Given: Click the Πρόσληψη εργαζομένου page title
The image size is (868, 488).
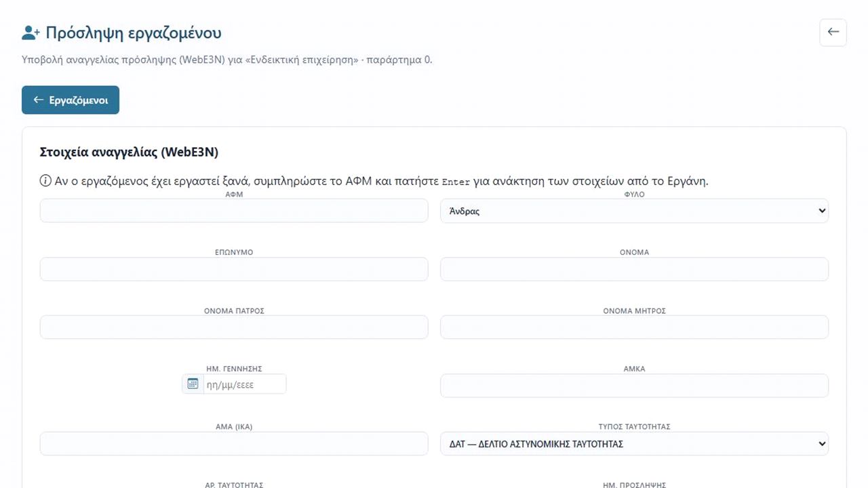Looking at the screenshot, I should pos(133,33).
